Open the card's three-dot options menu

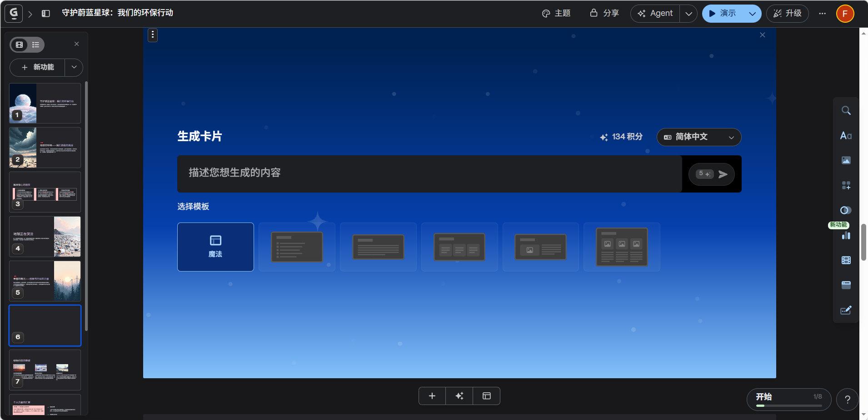coord(153,35)
